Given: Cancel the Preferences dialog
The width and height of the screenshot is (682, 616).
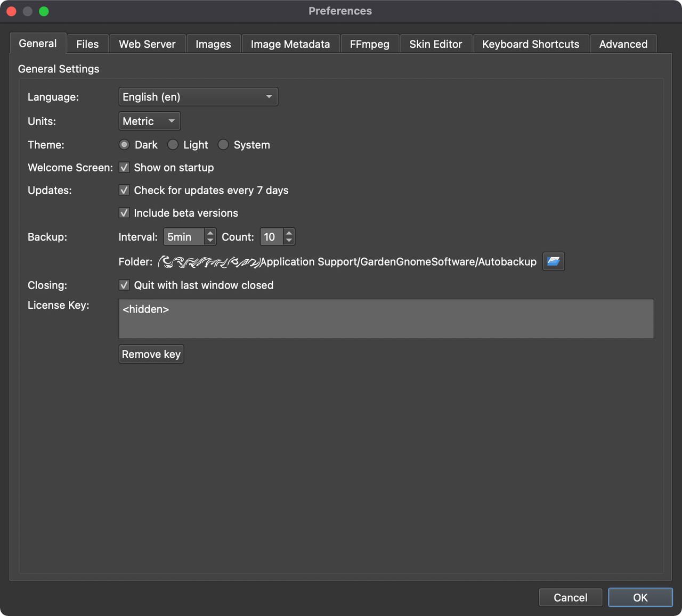Looking at the screenshot, I should (x=570, y=597).
